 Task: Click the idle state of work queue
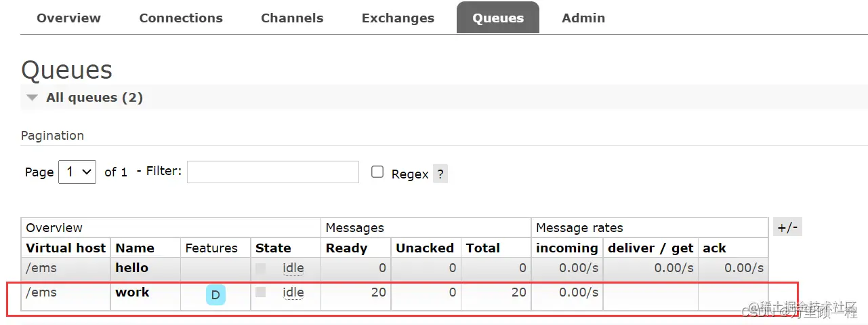[x=293, y=292]
